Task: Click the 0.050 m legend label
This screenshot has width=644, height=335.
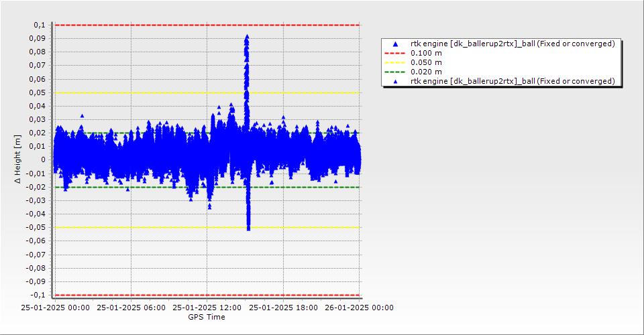Action: click(x=427, y=63)
